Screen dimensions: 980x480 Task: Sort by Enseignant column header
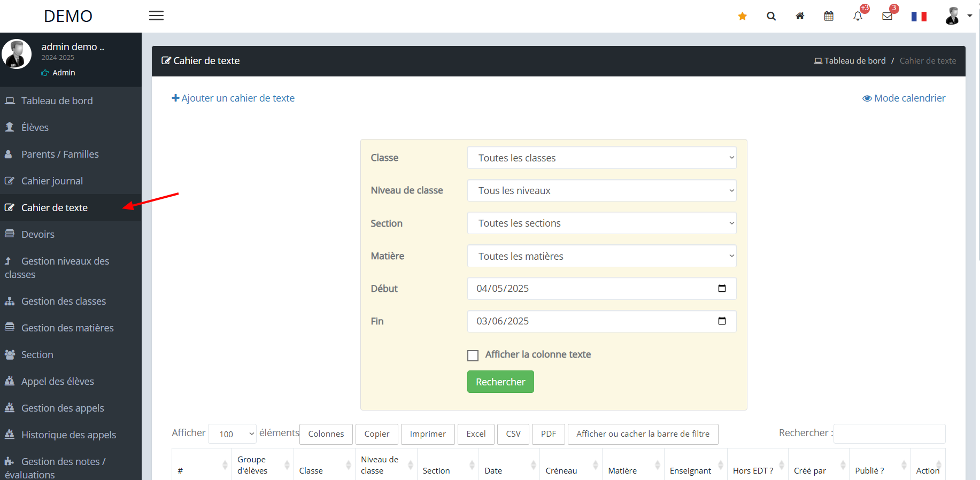(696, 464)
